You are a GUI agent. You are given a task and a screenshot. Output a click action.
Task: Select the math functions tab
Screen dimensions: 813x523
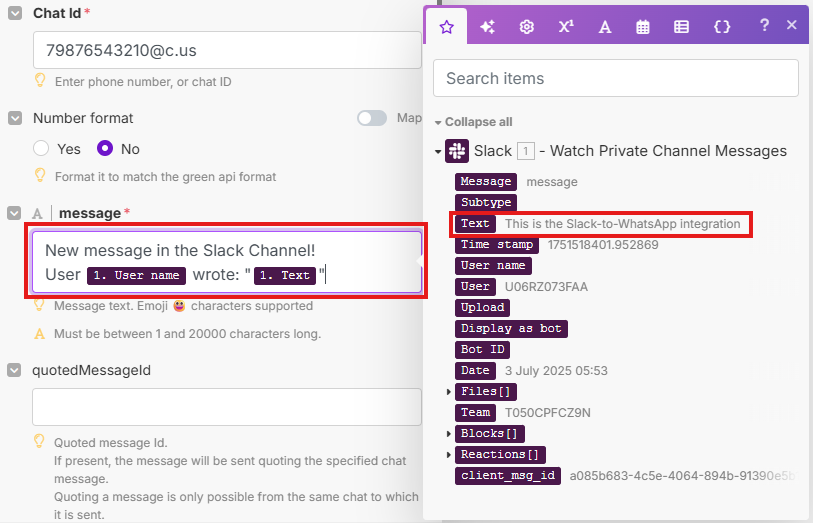pyautogui.click(x=566, y=27)
